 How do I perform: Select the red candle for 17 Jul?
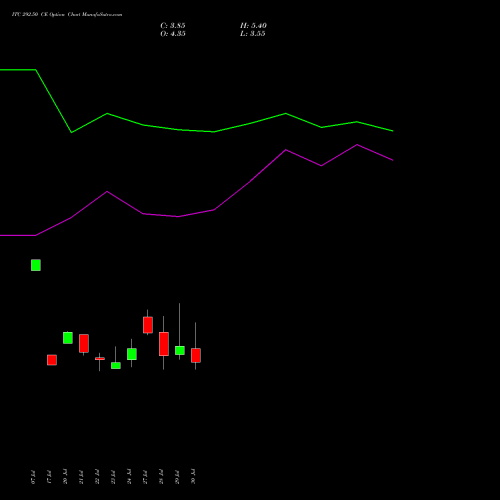pos(52,360)
